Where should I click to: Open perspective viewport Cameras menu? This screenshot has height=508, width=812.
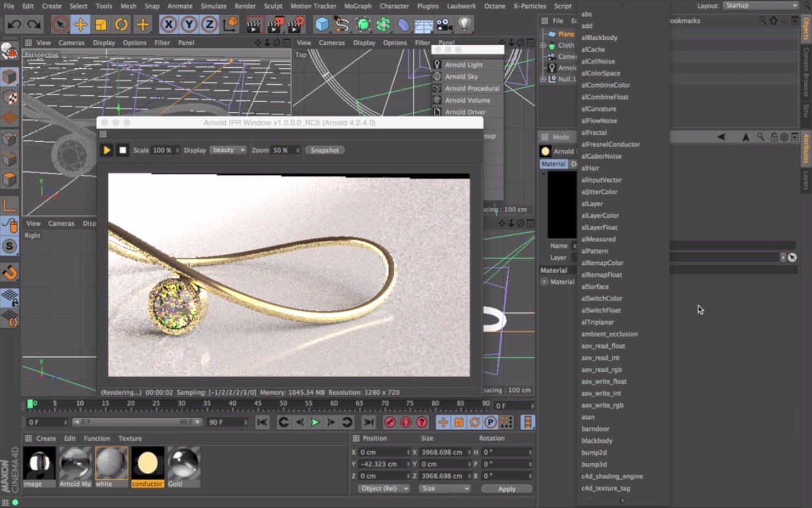(x=71, y=43)
